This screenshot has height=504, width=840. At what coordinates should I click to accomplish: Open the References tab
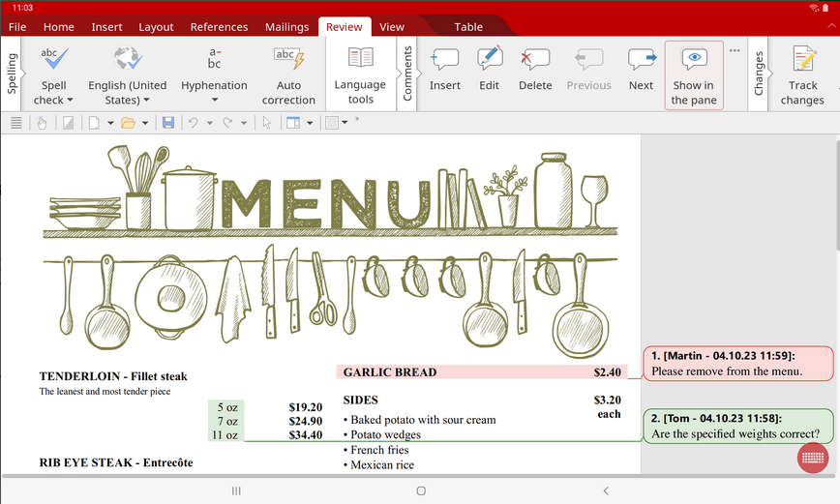[x=219, y=27]
